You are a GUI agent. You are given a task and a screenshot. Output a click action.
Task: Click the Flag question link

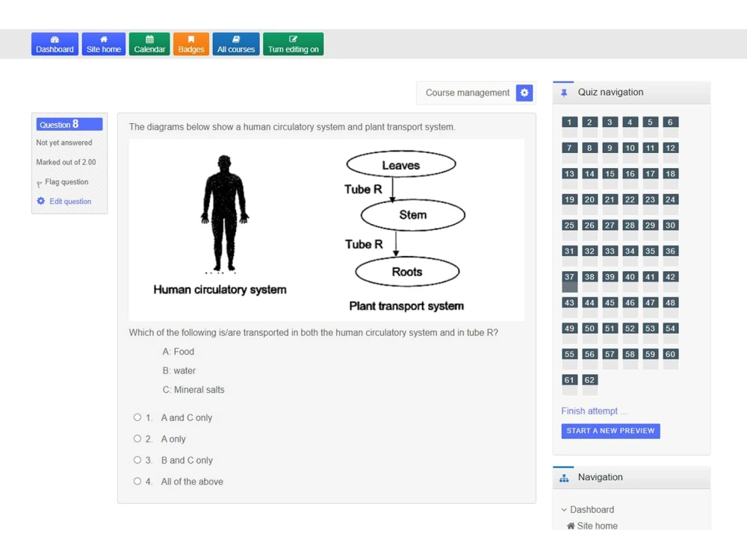[66, 182]
